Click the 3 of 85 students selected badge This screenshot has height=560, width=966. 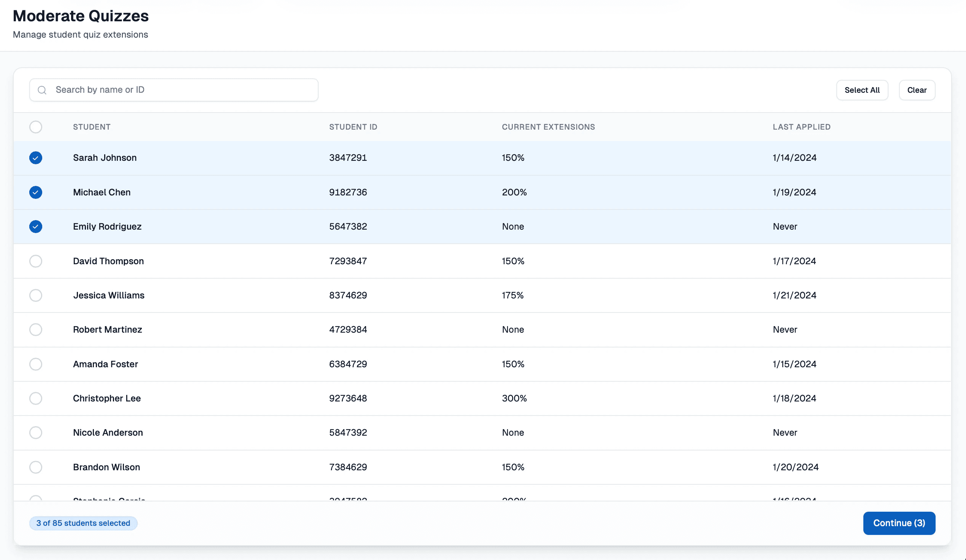[x=83, y=523]
